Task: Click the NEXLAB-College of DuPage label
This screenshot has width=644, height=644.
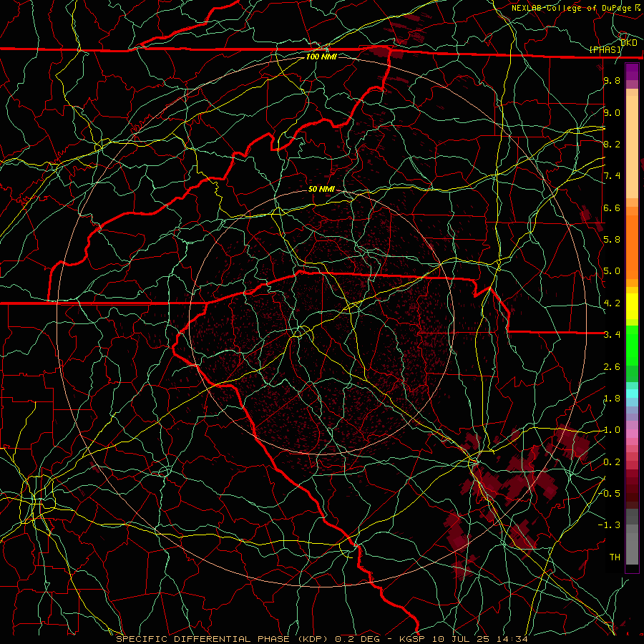Action: click(x=571, y=8)
